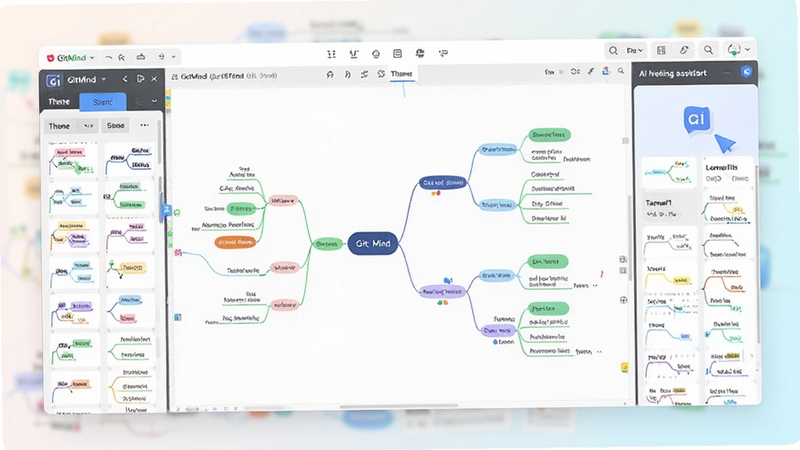Screen dimensions: 800x450
Task: Expand the chevron at end of Theme tab row
Action: (x=154, y=102)
